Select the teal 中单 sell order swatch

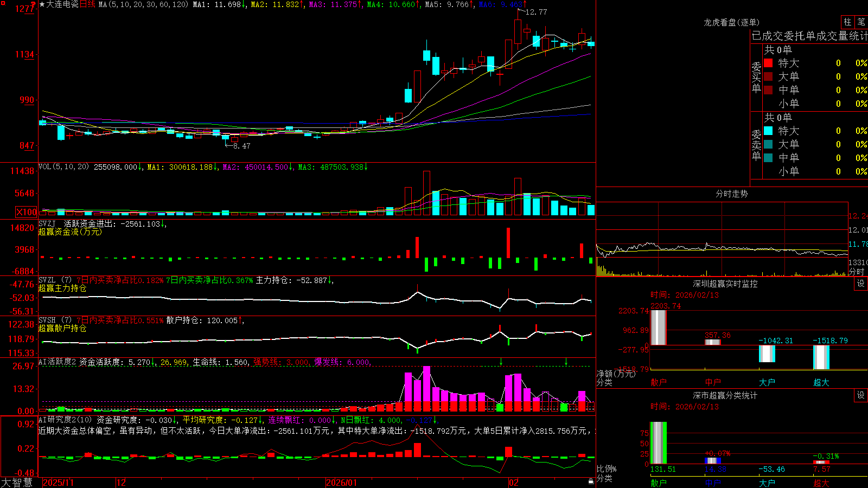(x=768, y=158)
